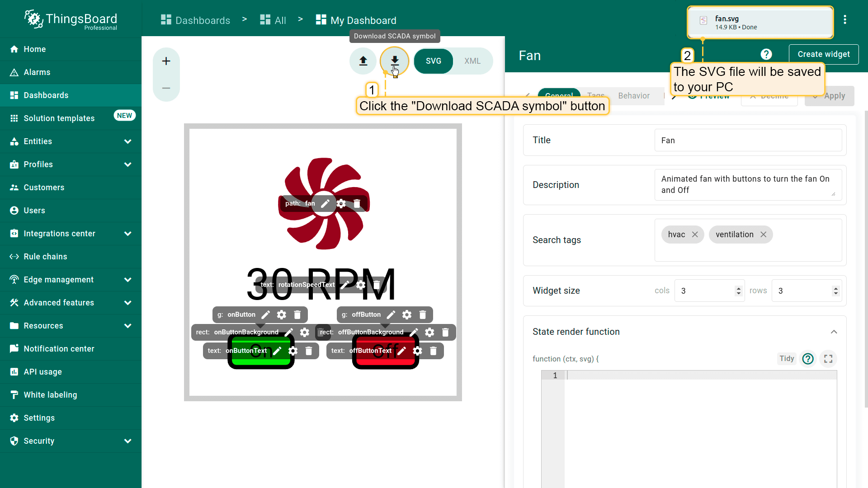Remove the hvac search tag

coord(695,235)
